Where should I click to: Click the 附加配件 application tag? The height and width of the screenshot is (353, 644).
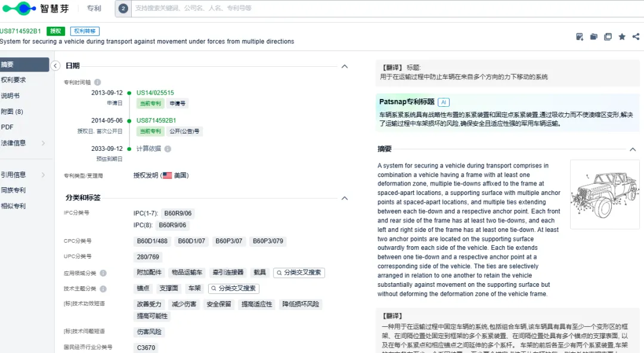[x=149, y=273]
